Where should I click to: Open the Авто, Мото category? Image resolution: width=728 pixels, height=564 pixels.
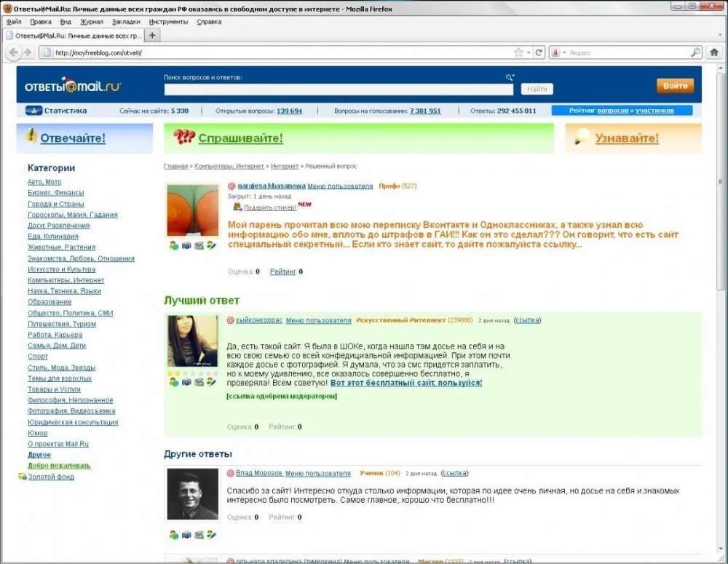pyautogui.click(x=44, y=181)
